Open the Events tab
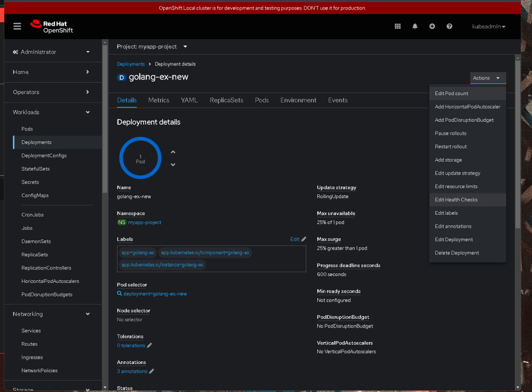The height and width of the screenshot is (392, 532). pyautogui.click(x=338, y=100)
